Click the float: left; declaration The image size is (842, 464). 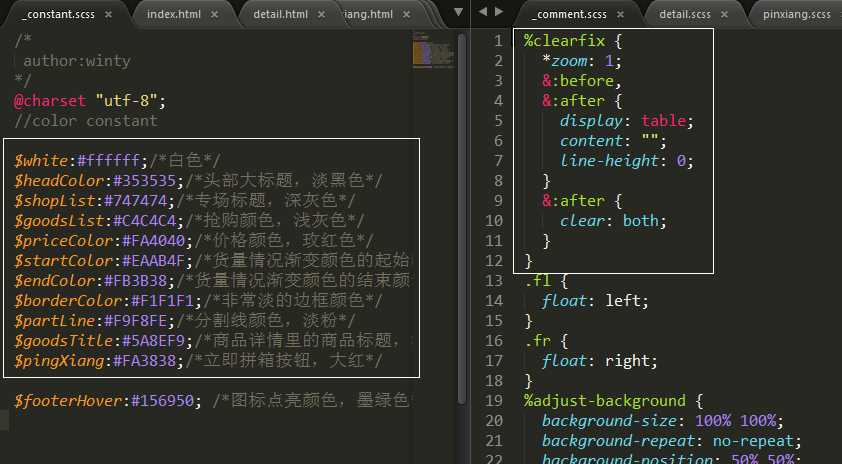596,300
